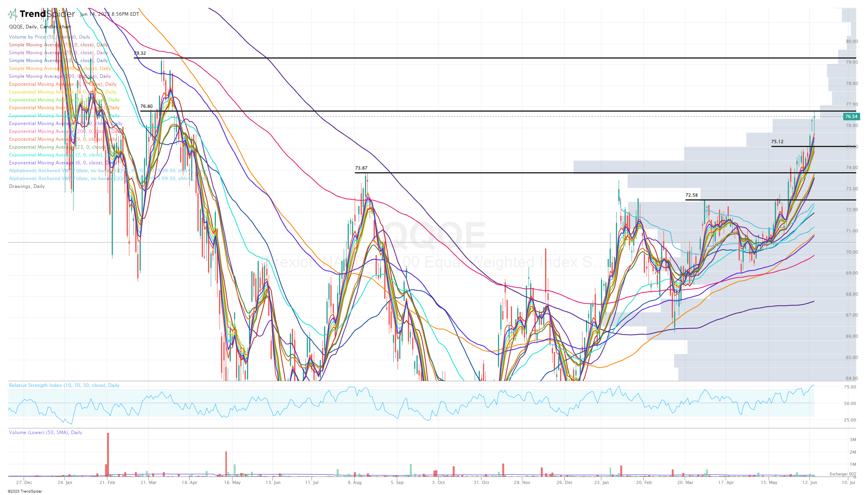Click the 64.00 price axis label
Image resolution: width=868 pixels, height=495 pixels.
(852, 379)
